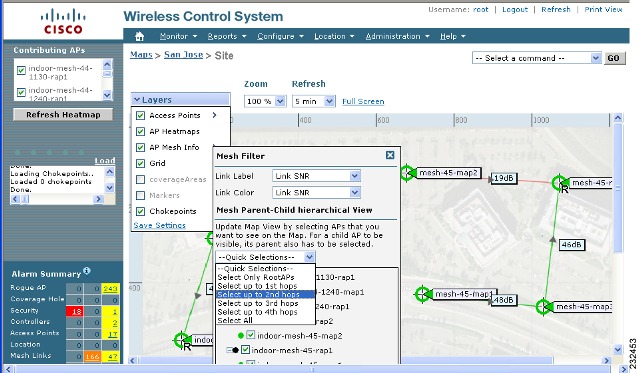640x373 pixels.
Task: Open the Reports menu
Action: 227,36
